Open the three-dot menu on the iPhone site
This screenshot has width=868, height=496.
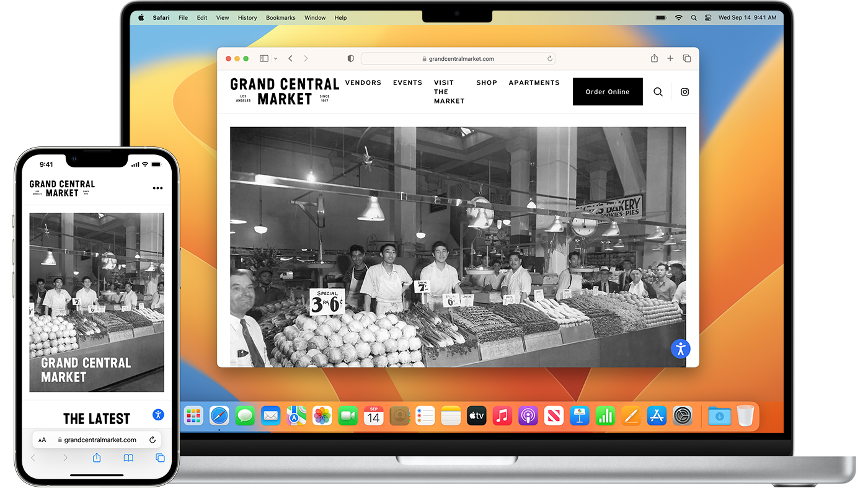point(157,188)
